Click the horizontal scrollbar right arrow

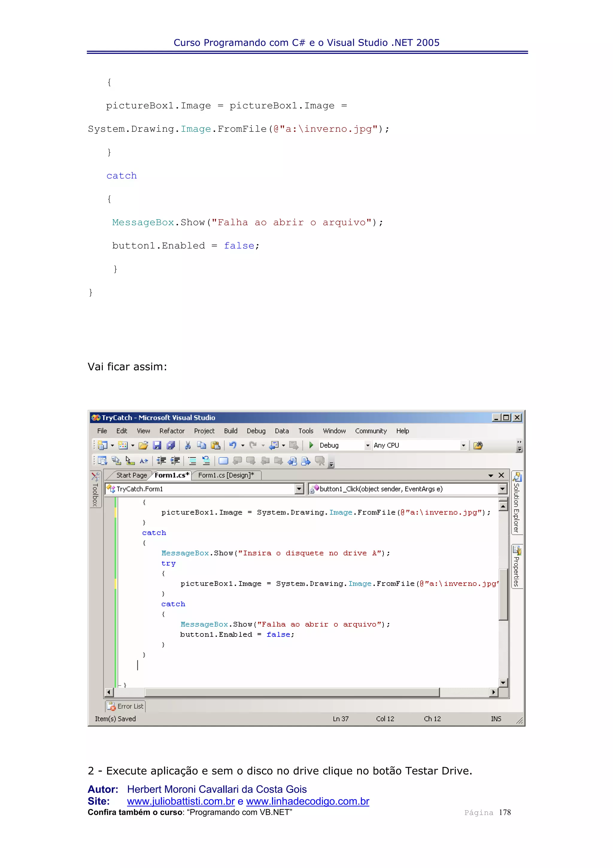coord(494,692)
